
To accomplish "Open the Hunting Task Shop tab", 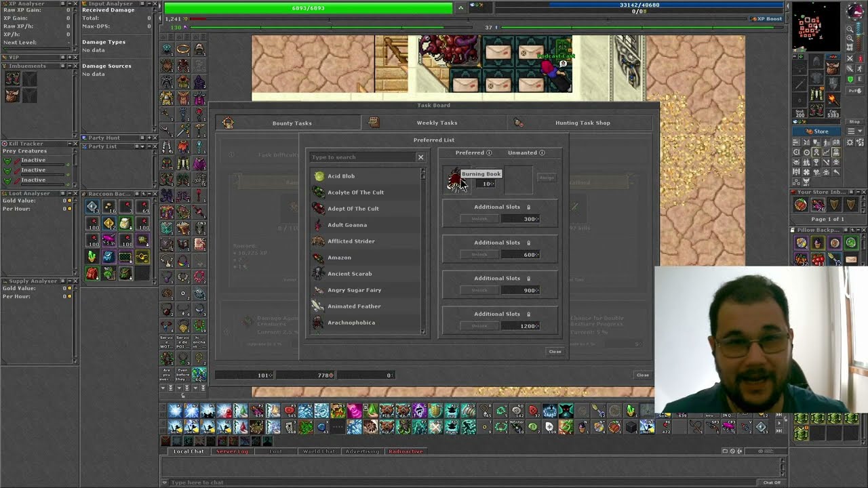I will click(580, 123).
